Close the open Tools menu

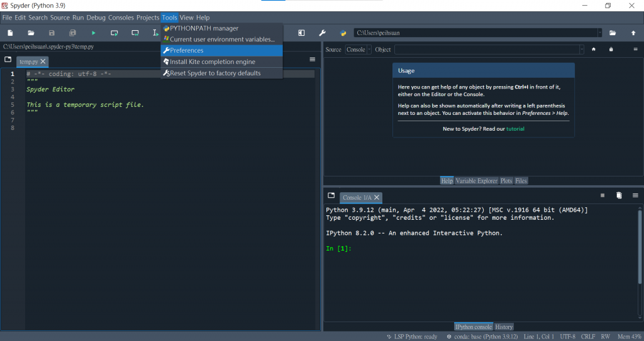tap(169, 18)
